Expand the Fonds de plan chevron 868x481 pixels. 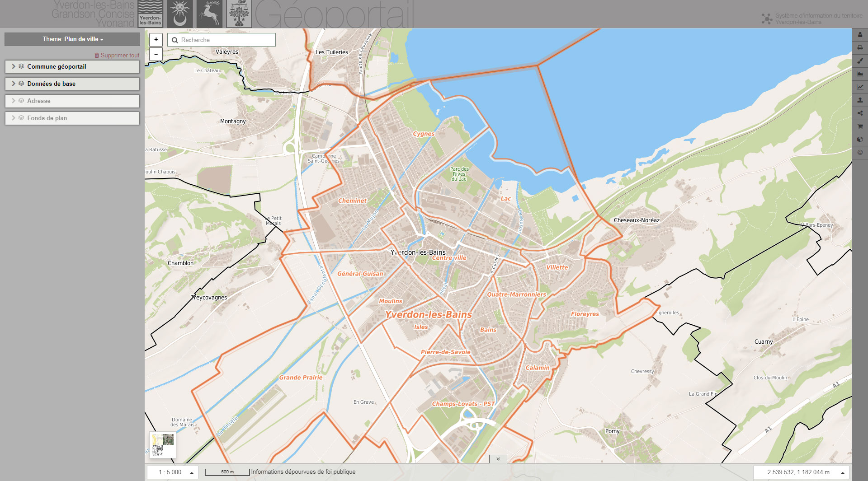[x=13, y=118]
